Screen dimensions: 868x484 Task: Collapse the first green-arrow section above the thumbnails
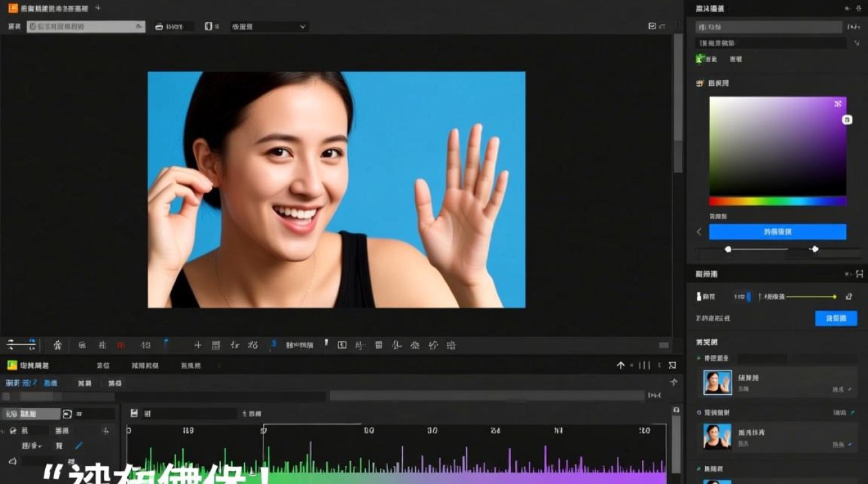coord(699,358)
